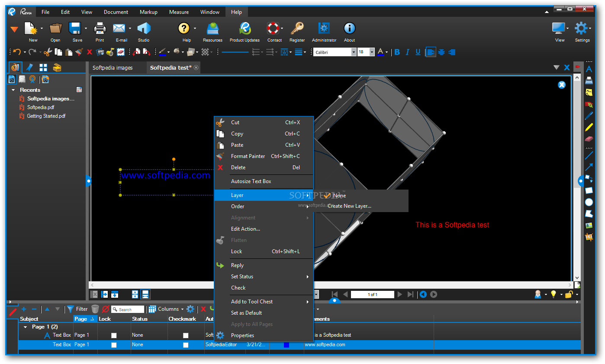Tick Checkmark box for the www.softpedia.com row
605x364 pixels.
point(186,345)
